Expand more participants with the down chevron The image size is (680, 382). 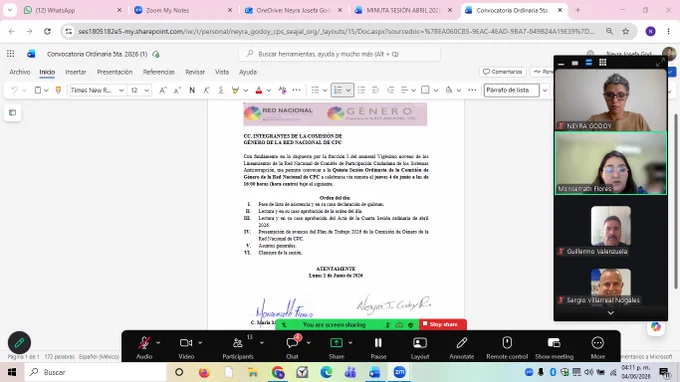[x=611, y=313]
